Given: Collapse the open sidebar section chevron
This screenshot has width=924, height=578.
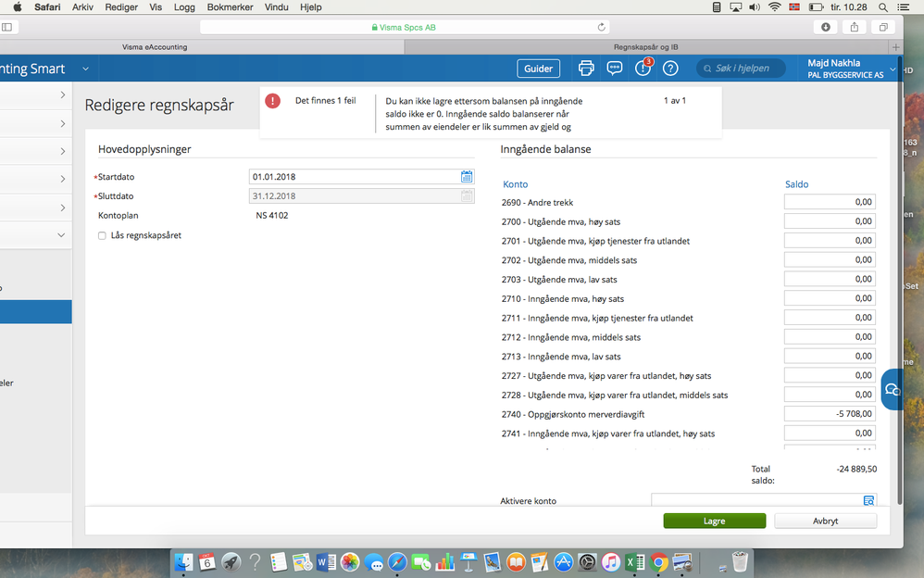Looking at the screenshot, I should coord(61,234).
